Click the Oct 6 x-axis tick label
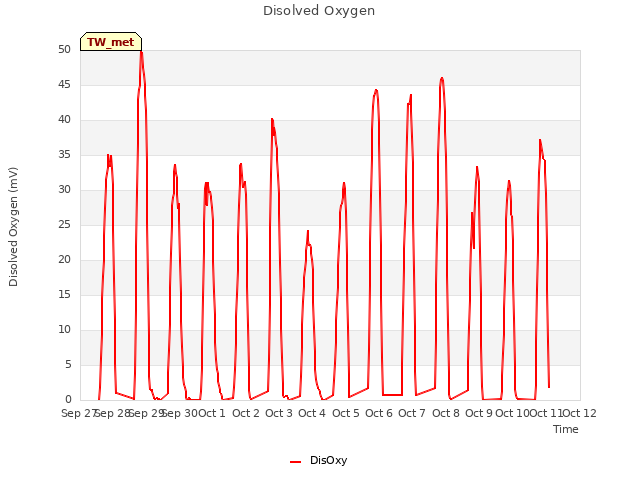The height and width of the screenshot is (480, 640). tap(379, 413)
